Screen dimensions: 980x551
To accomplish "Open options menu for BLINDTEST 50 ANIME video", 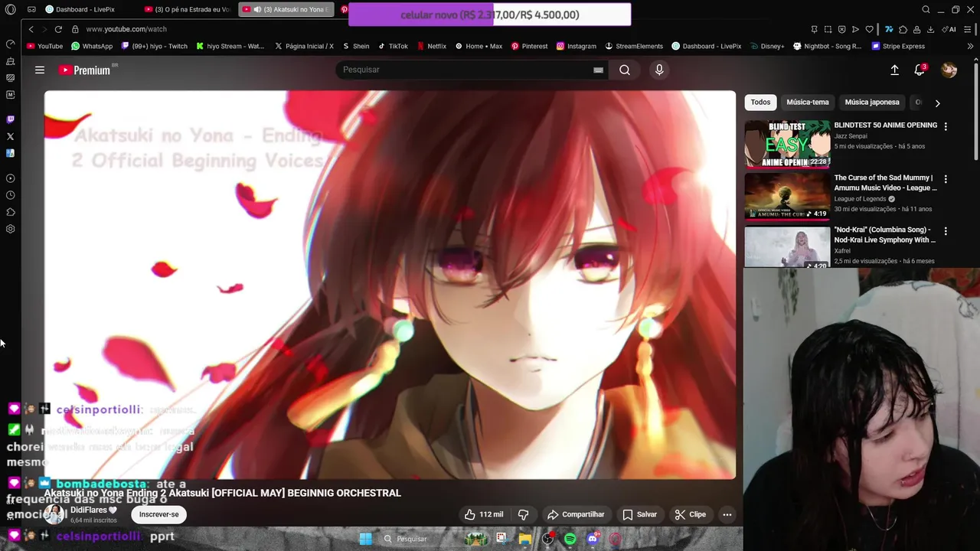I will point(946,126).
